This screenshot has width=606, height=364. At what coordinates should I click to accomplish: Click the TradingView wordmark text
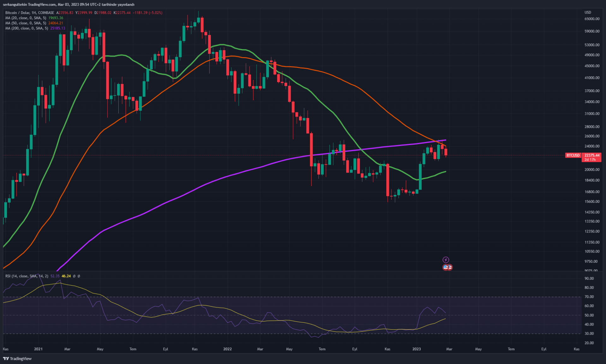[x=21, y=359]
